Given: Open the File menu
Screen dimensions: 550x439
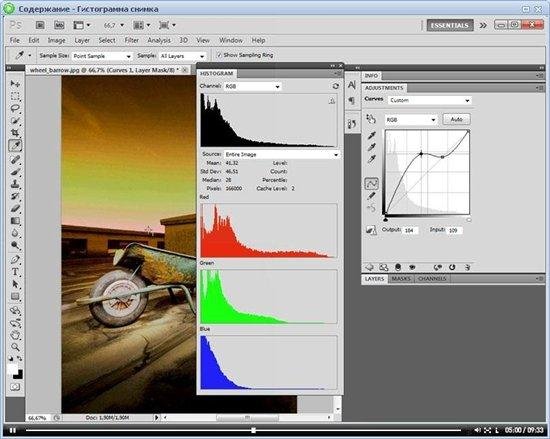Looking at the screenshot, I should click(x=14, y=40).
